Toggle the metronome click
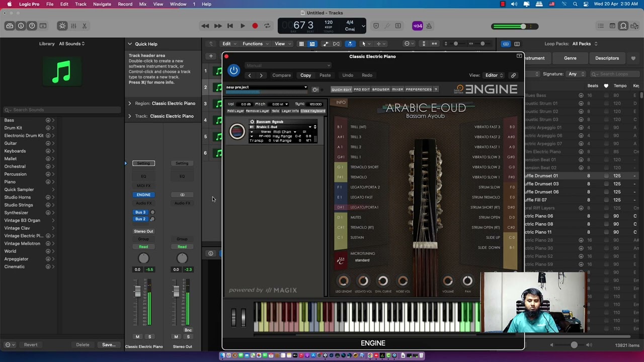 [x=429, y=26]
